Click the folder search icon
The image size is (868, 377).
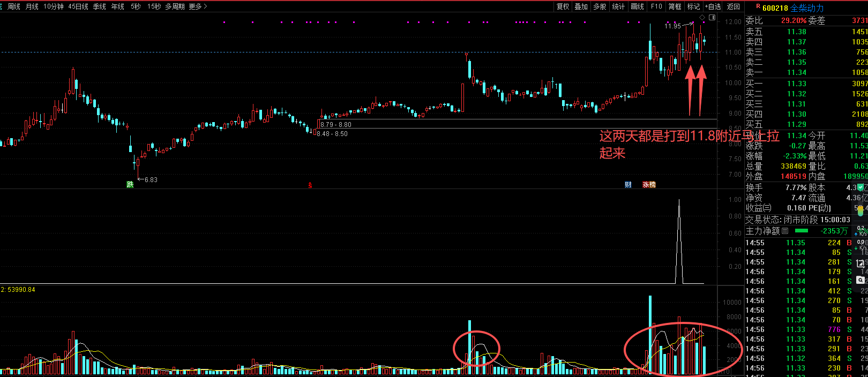click(860, 280)
